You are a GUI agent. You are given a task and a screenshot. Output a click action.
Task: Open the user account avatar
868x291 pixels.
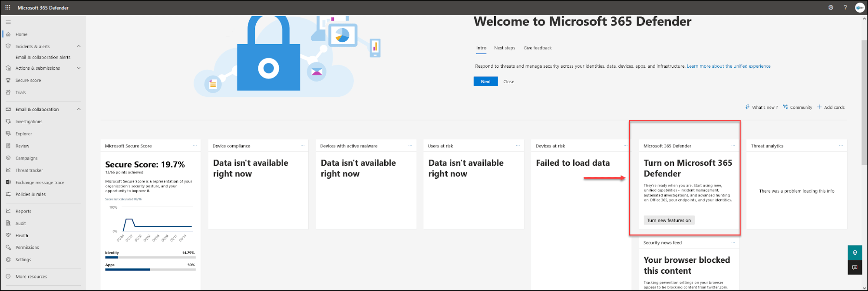pyautogui.click(x=860, y=7)
